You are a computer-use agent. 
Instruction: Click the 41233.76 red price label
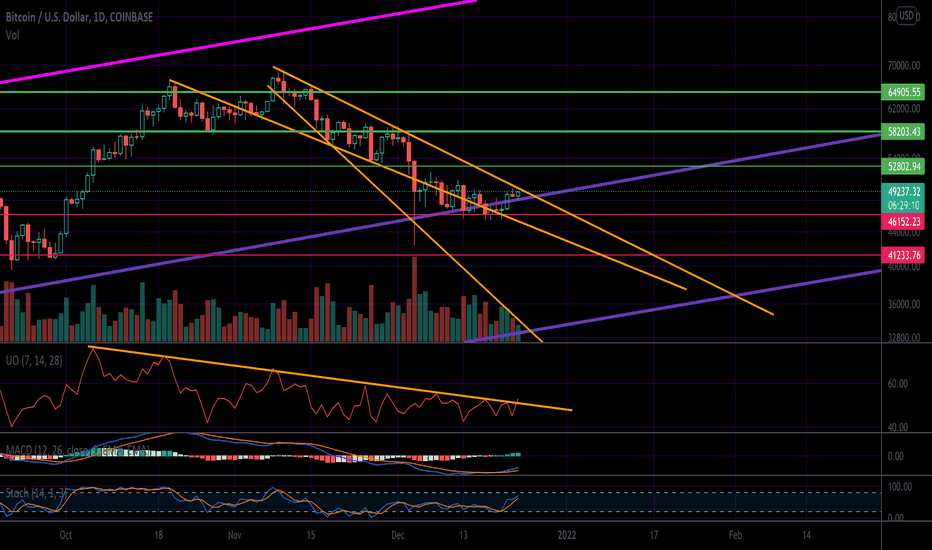(x=903, y=255)
